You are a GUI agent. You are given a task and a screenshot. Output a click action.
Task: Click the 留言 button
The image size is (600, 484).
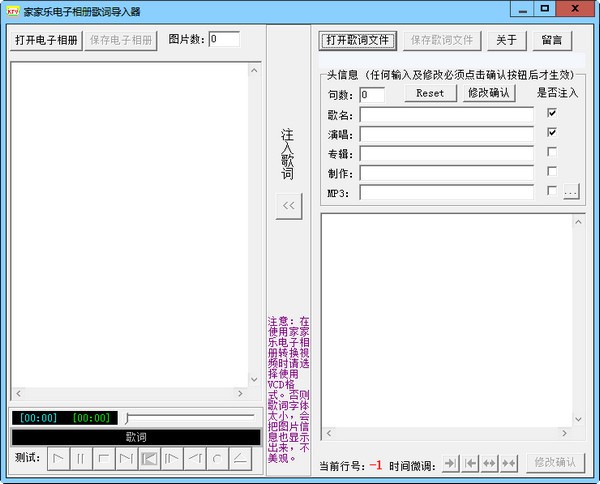(551, 41)
